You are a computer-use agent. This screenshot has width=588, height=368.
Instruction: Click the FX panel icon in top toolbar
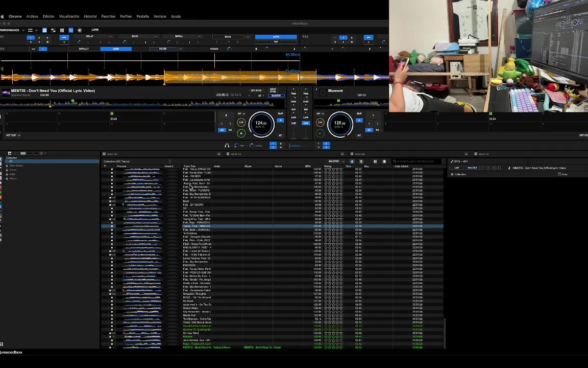[44, 30]
